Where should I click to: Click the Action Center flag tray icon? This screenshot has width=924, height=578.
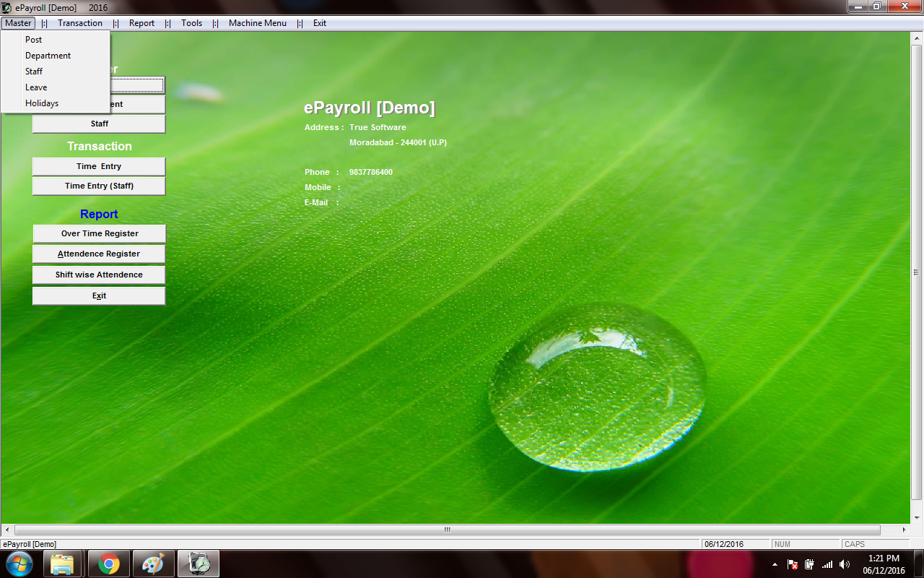793,564
